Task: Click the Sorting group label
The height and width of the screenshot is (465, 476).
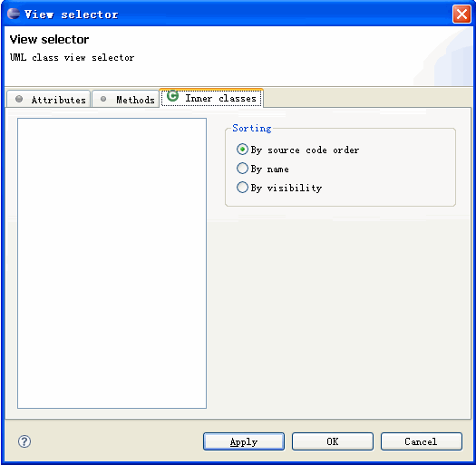Action: [252, 128]
